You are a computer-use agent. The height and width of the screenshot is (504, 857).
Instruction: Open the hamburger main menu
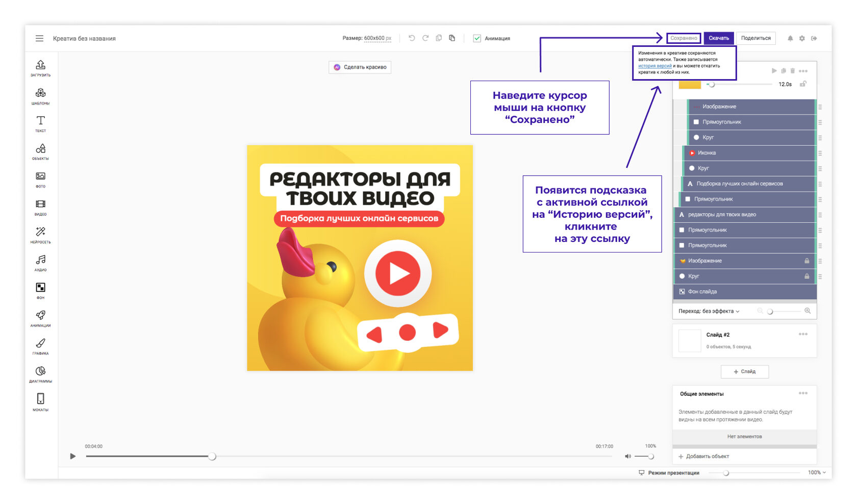pos(39,38)
